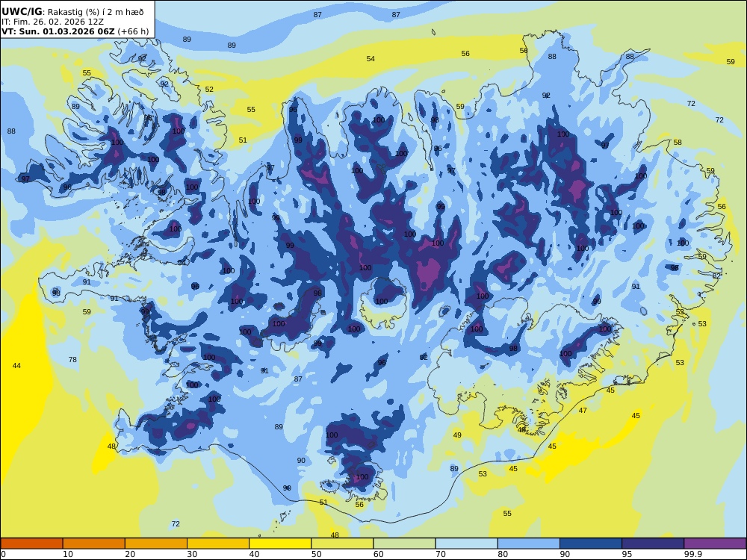
Task: Click the legend tick label '99.9'
Action: pos(692,554)
